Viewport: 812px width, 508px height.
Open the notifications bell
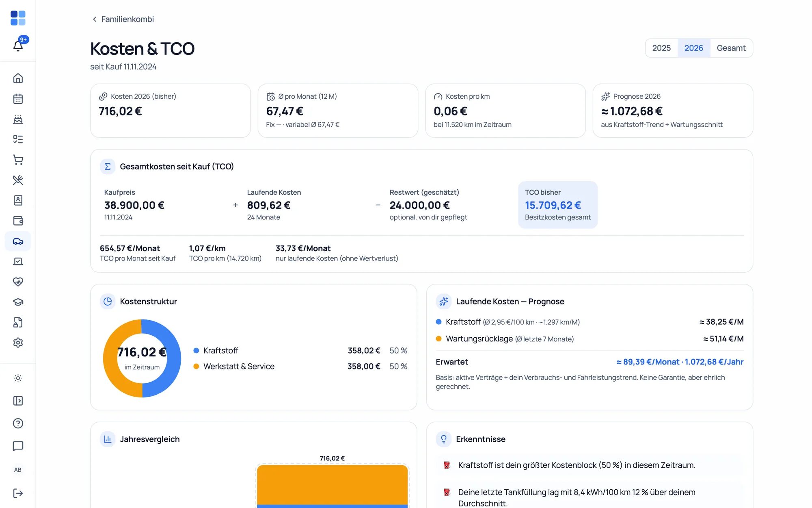tap(18, 46)
